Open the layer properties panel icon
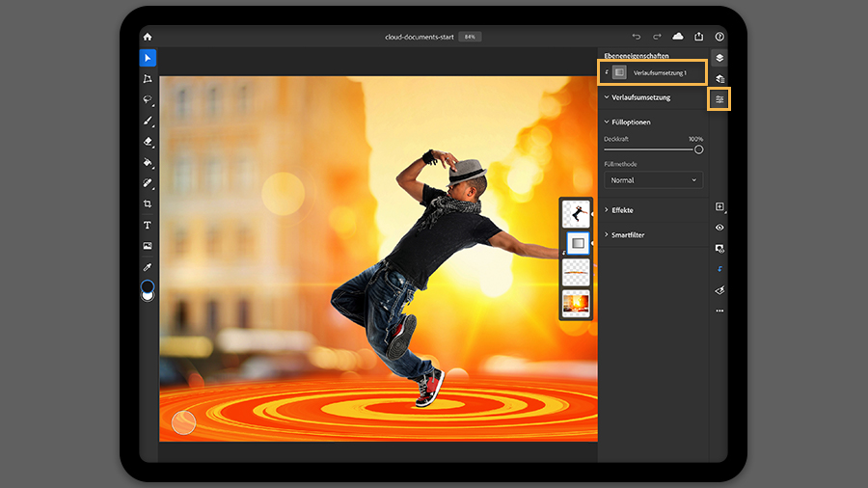 tap(719, 99)
